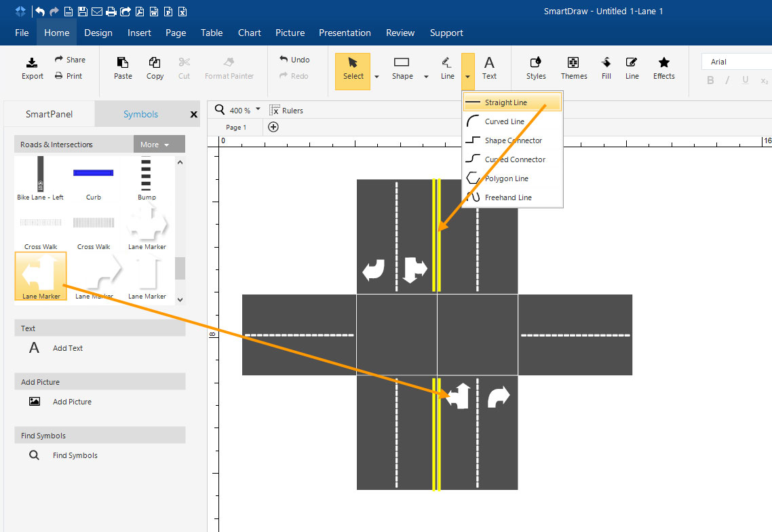Select the Text tool
Viewport: 772px width, 532px height.
tap(489, 67)
